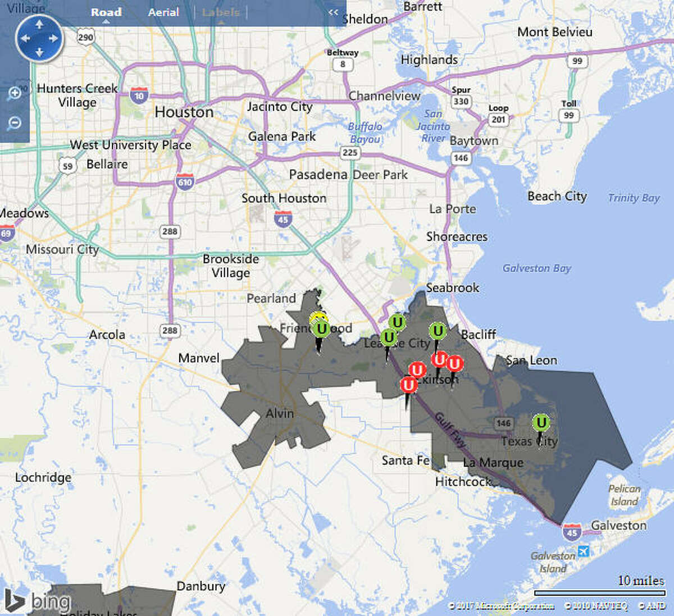Open the southernmost red U pin by Gulf Fwy

[408, 385]
